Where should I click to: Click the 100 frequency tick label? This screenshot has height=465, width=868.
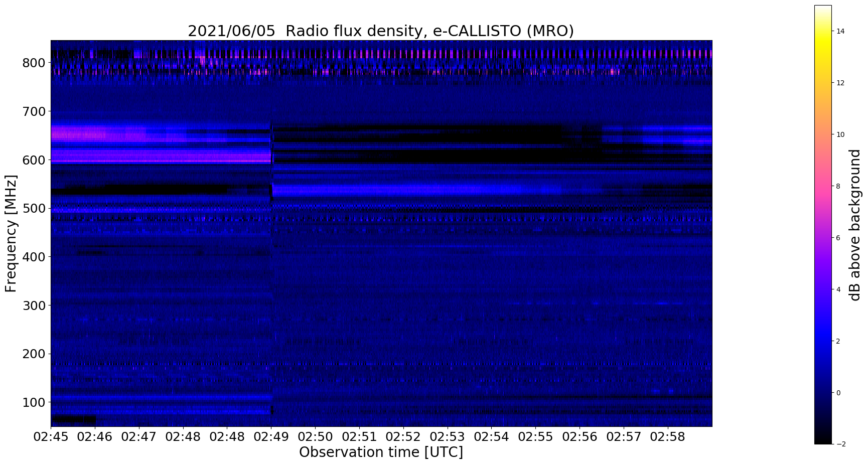pyautogui.click(x=35, y=402)
